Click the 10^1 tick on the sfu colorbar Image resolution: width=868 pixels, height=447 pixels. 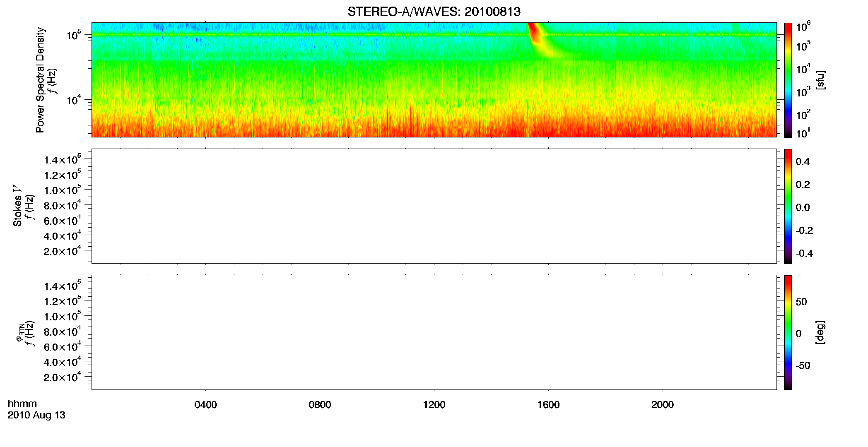803,133
